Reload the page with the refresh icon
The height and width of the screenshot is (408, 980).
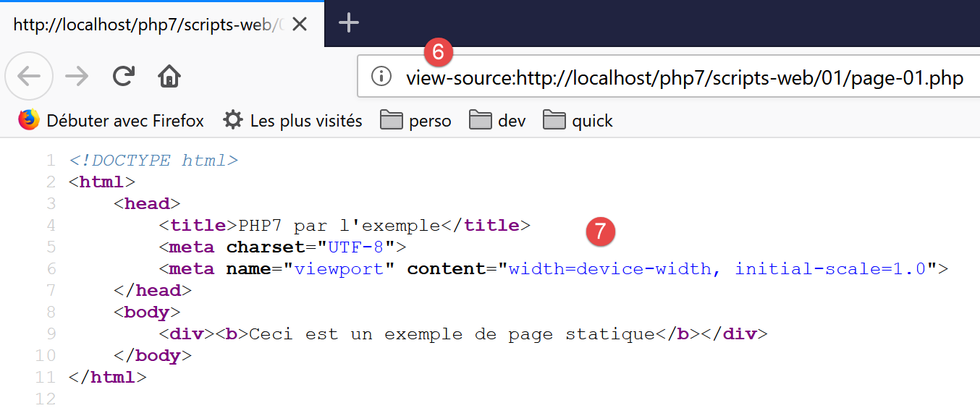[x=124, y=76]
